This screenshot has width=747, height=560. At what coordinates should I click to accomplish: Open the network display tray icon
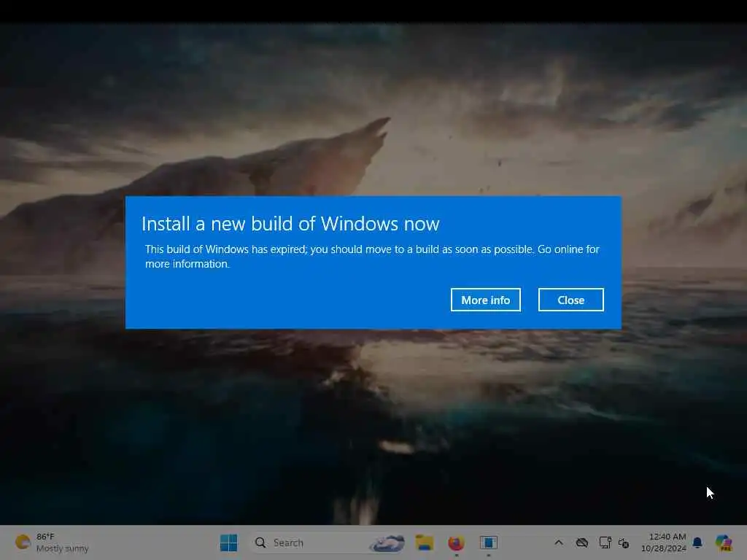pyautogui.click(x=605, y=542)
